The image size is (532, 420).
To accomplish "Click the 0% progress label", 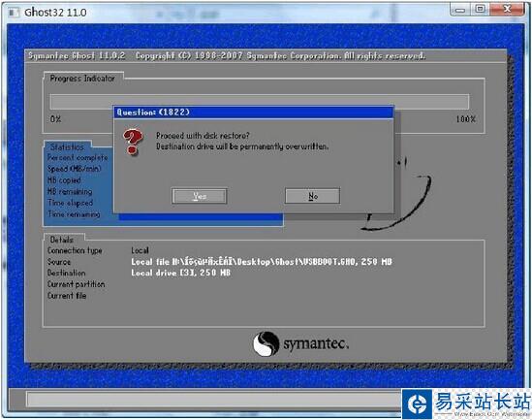I will (x=55, y=119).
